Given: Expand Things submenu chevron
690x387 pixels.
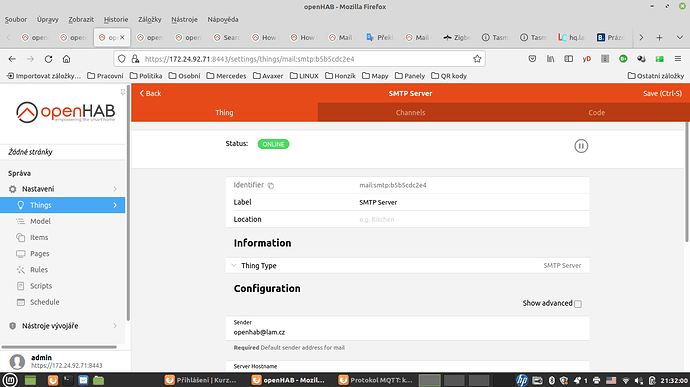Looking at the screenshot, I should 115,205.
